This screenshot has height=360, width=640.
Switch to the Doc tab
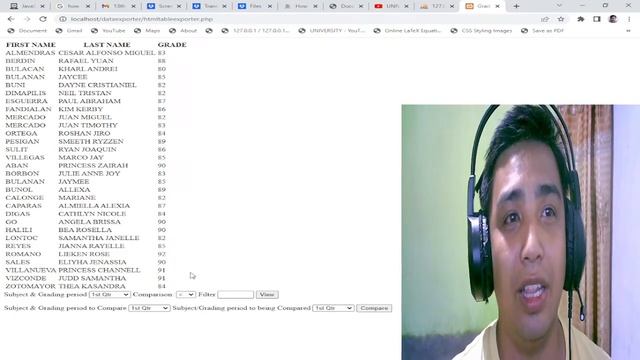tap(346, 6)
